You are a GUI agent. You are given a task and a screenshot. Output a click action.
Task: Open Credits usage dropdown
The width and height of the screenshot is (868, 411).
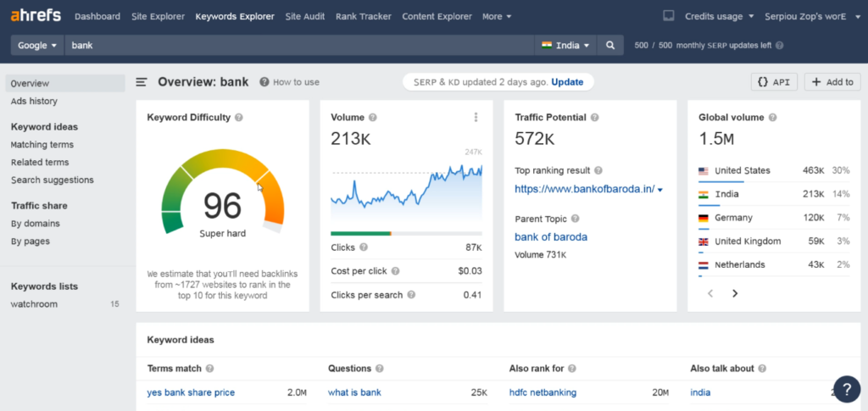[719, 17]
